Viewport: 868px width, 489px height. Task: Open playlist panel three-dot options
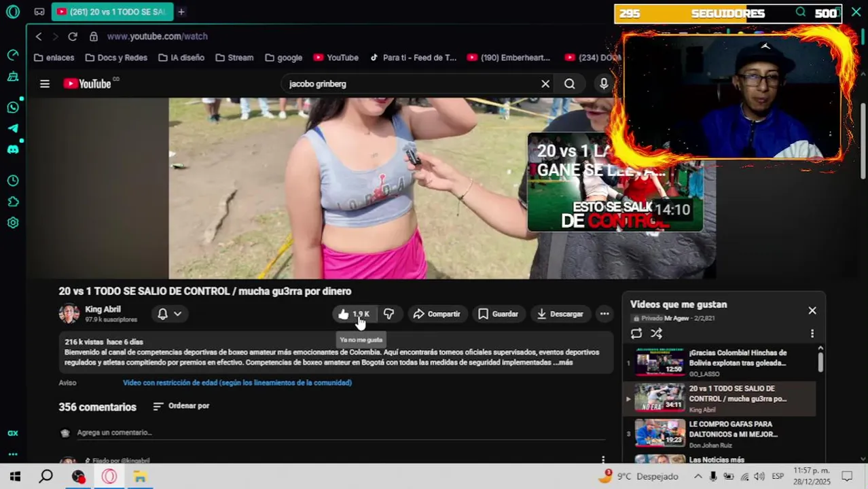(x=812, y=333)
